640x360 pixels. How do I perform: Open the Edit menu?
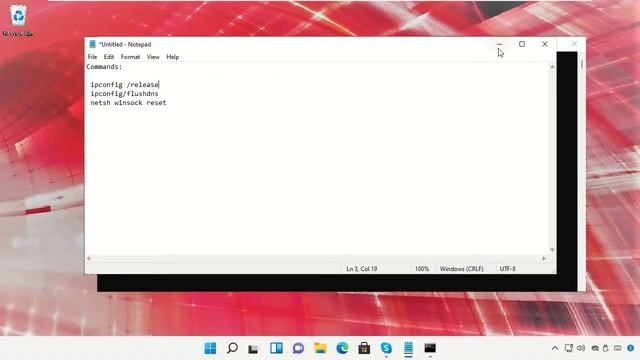(109, 57)
